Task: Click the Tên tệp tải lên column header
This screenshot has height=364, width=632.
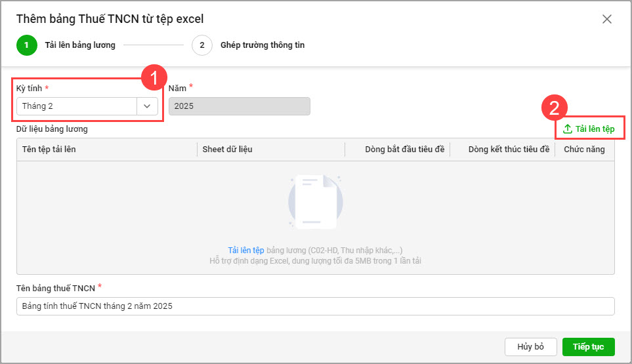Action: (49, 150)
